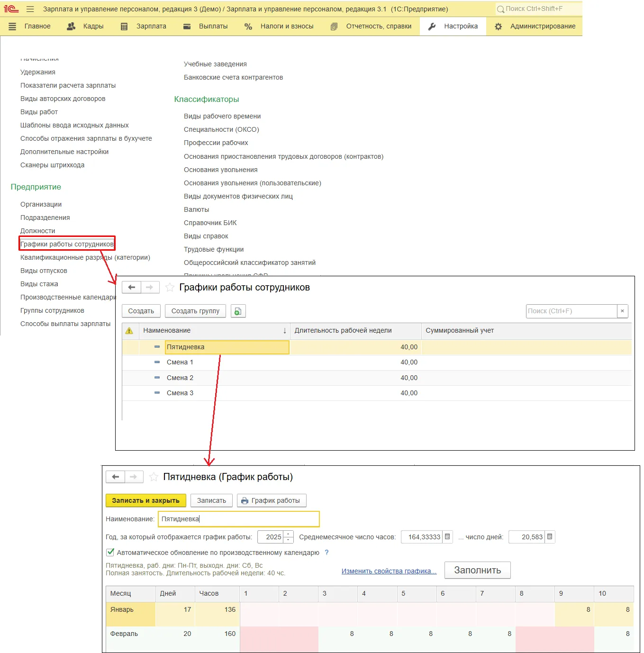This screenshot has height=653, width=644.
Task: Open Изменить свойства графика link
Action: click(389, 571)
